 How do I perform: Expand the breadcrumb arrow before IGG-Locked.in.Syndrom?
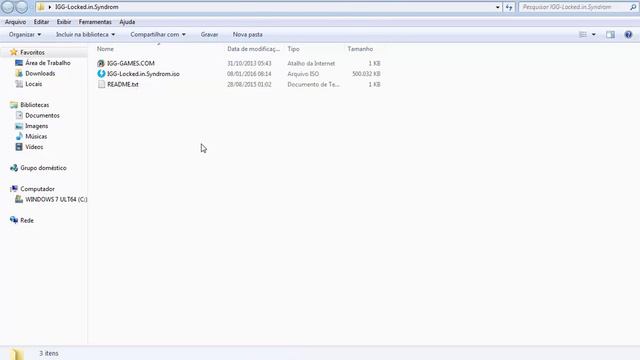click(50, 7)
